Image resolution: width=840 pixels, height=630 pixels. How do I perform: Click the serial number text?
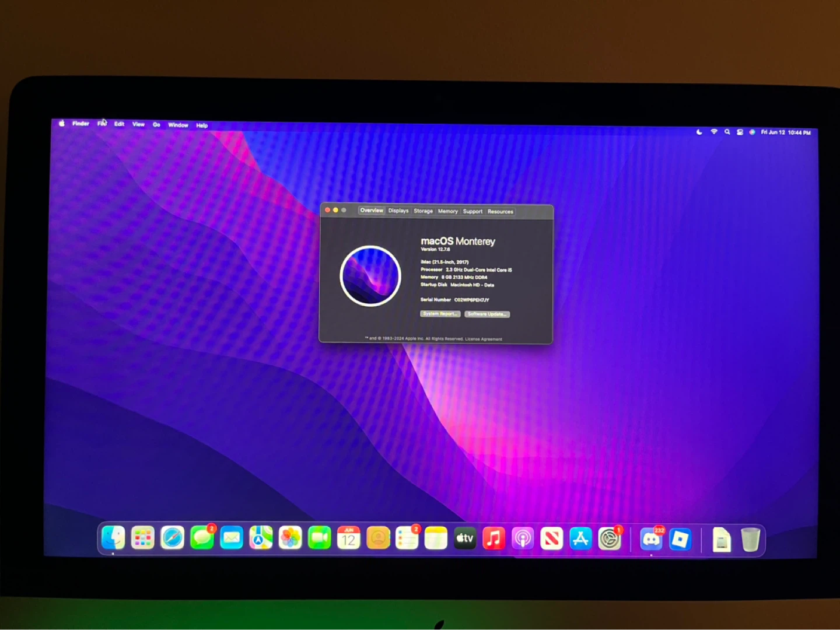455,300
